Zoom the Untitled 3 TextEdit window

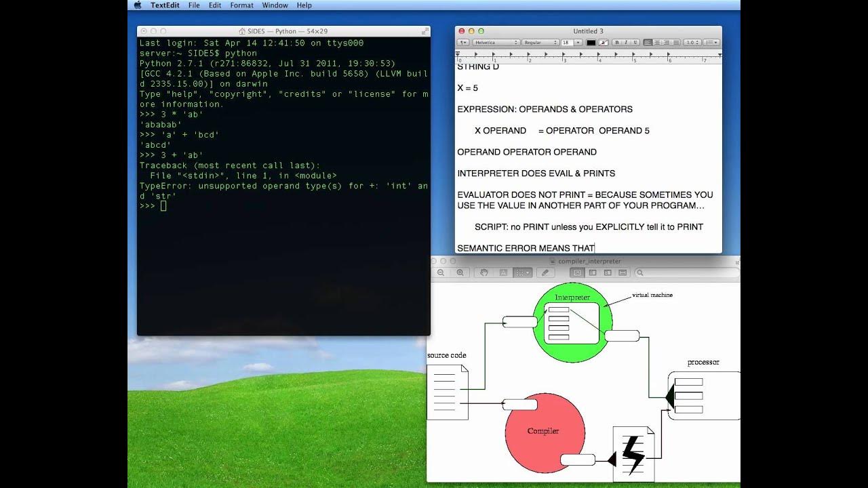481,31
